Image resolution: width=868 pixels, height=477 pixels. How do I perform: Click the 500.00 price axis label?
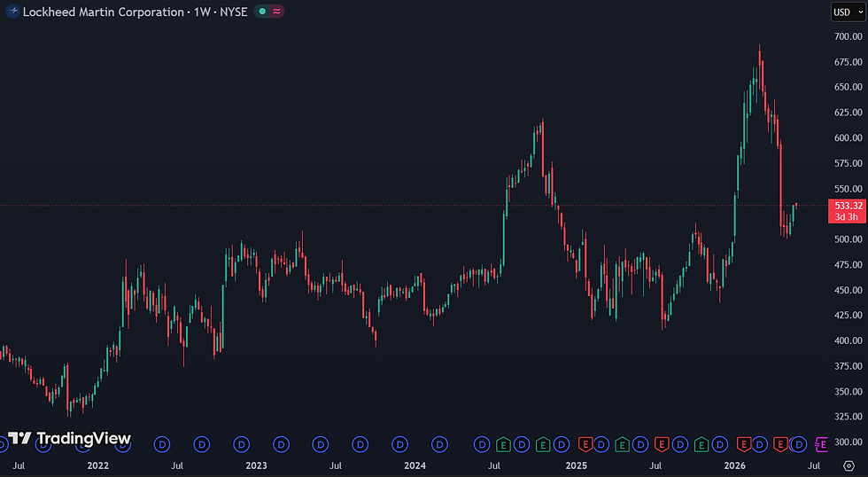849,239
